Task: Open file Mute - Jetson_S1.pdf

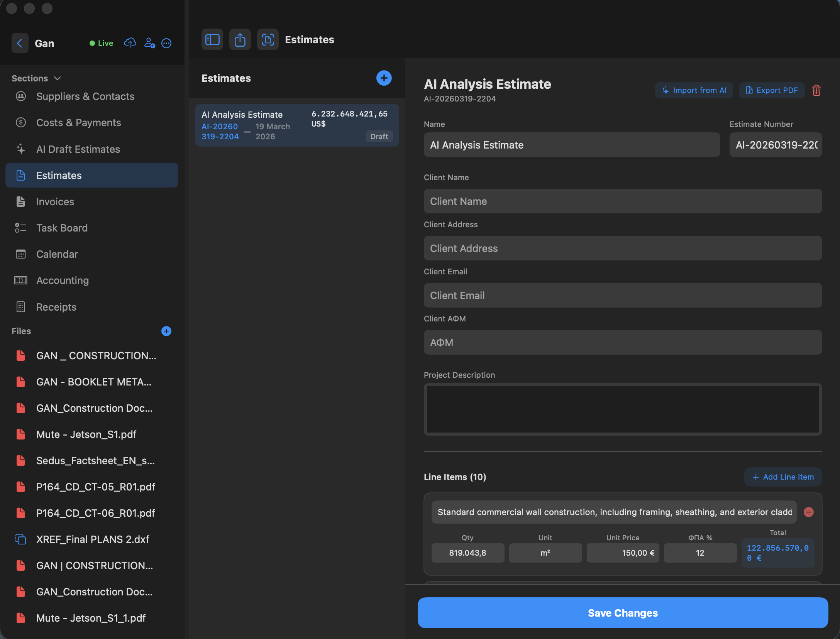Action: click(92, 434)
